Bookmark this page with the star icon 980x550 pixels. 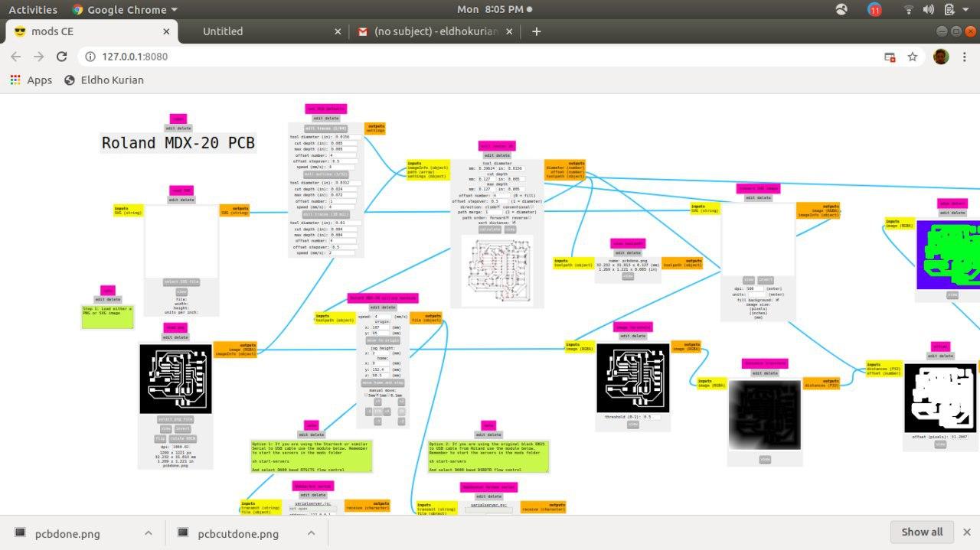(x=913, y=57)
